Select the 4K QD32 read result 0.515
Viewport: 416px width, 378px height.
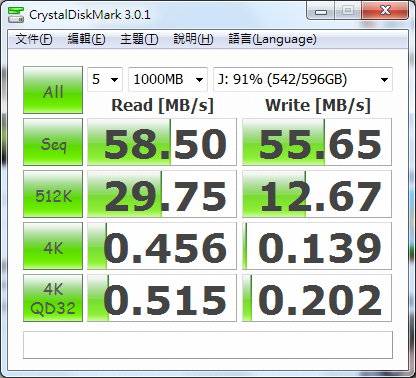[162, 298]
